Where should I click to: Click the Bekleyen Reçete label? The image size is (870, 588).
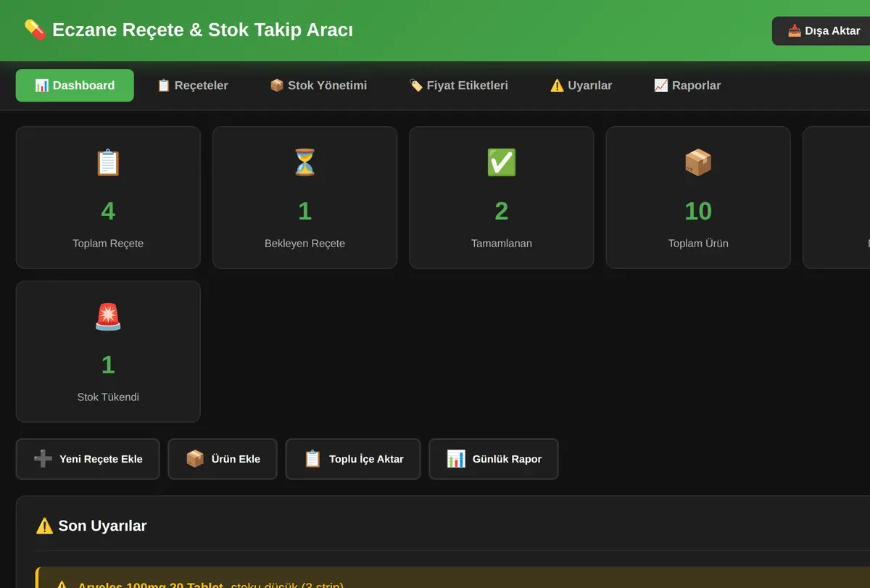[304, 244]
